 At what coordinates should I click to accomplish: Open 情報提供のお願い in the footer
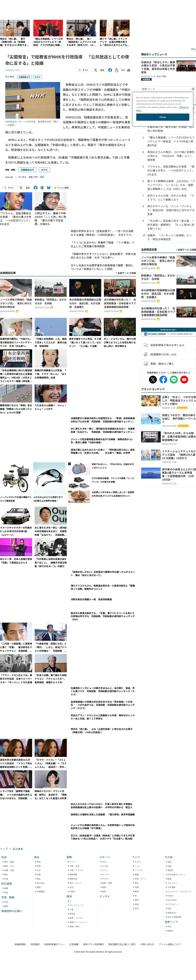[12, 911]
